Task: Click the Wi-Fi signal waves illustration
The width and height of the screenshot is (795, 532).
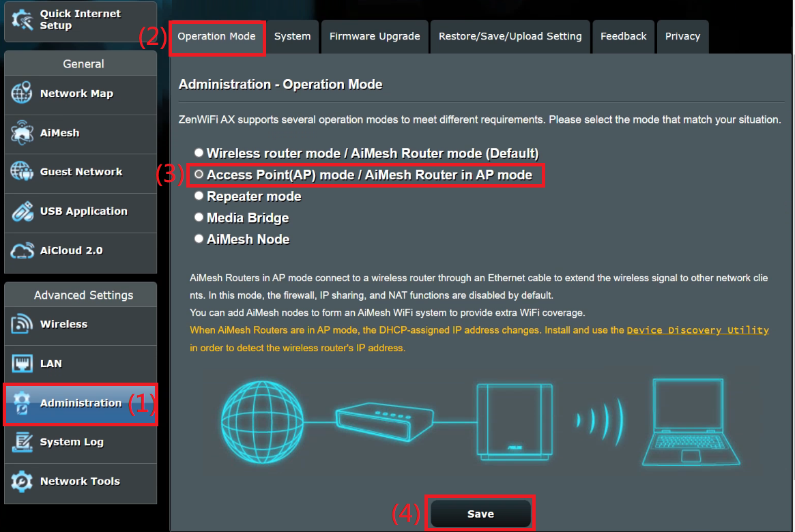Action: 600,422
